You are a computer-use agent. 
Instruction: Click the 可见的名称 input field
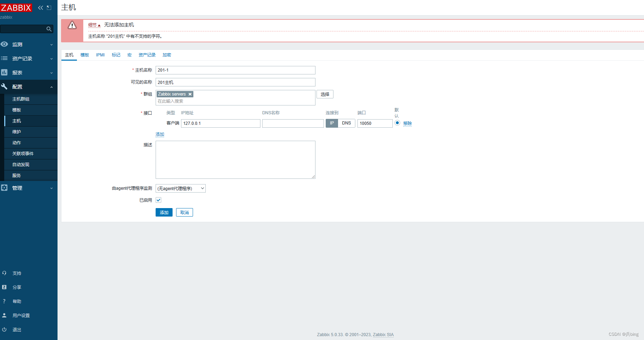click(235, 82)
